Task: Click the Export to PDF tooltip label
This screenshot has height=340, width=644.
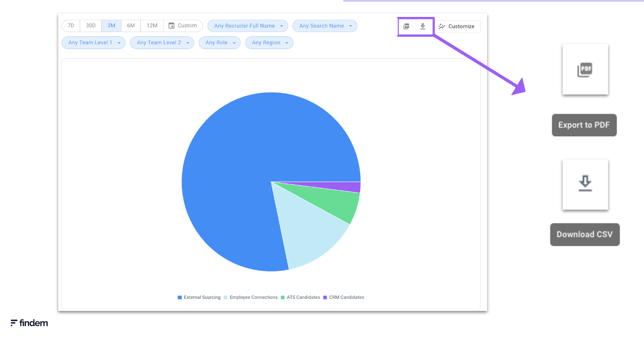Action: pos(584,125)
